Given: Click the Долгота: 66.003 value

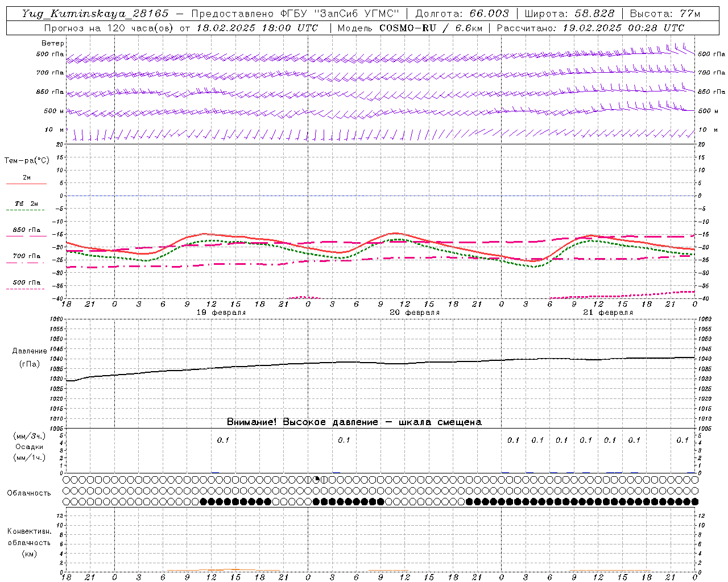Looking at the screenshot, I should tap(462, 14).
